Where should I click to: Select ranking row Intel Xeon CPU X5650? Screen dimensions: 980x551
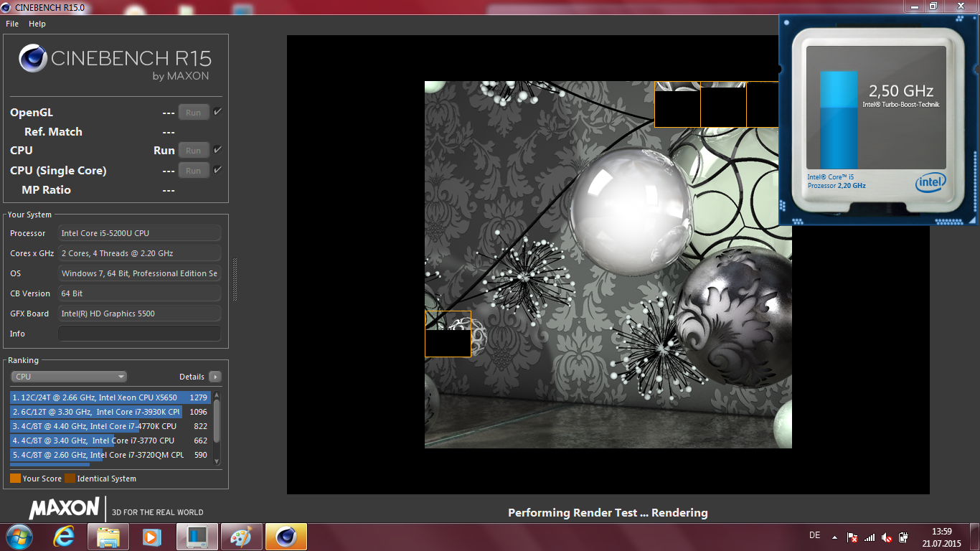coord(110,397)
